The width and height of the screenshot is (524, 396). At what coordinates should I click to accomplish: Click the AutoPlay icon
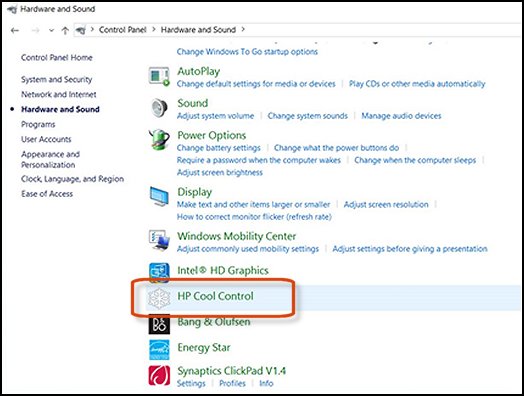(159, 76)
